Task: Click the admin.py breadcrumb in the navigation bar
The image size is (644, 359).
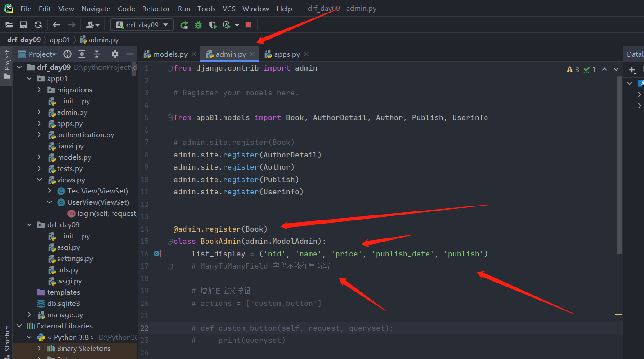Action: [99, 40]
